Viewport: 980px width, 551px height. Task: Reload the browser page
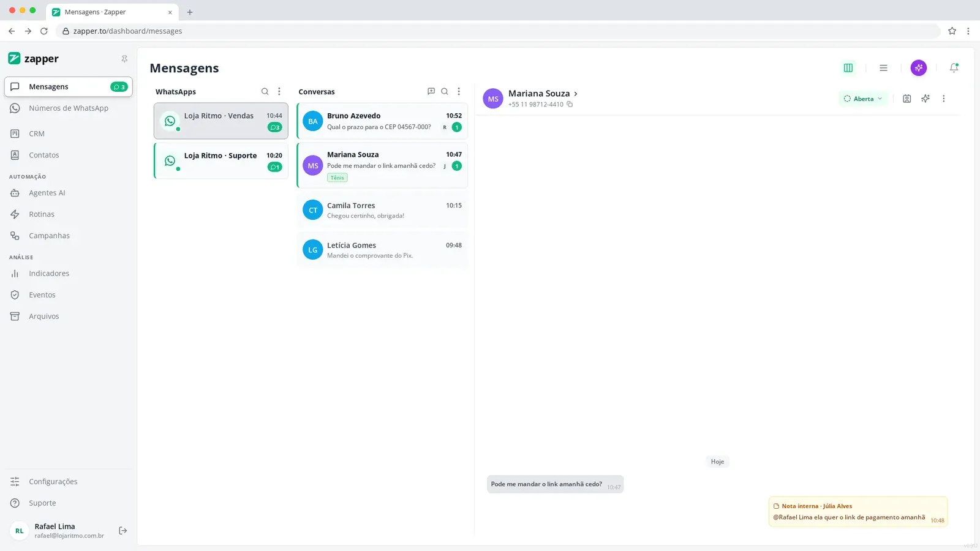[44, 31]
